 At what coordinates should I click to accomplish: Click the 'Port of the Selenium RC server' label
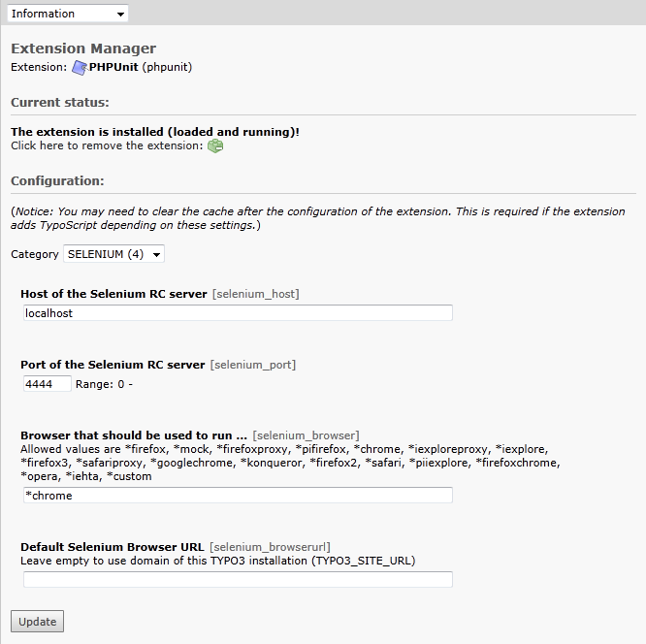[113, 365]
